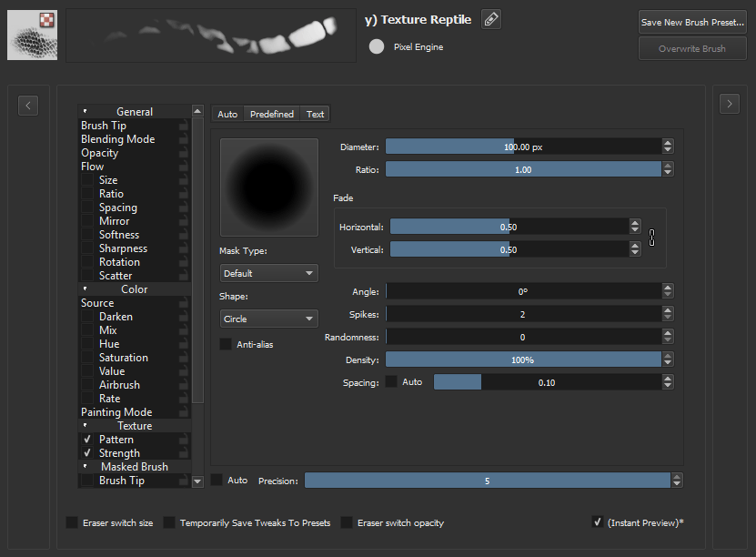Click Save New Brush Preset
The height and width of the screenshot is (557, 756).
[x=692, y=22]
